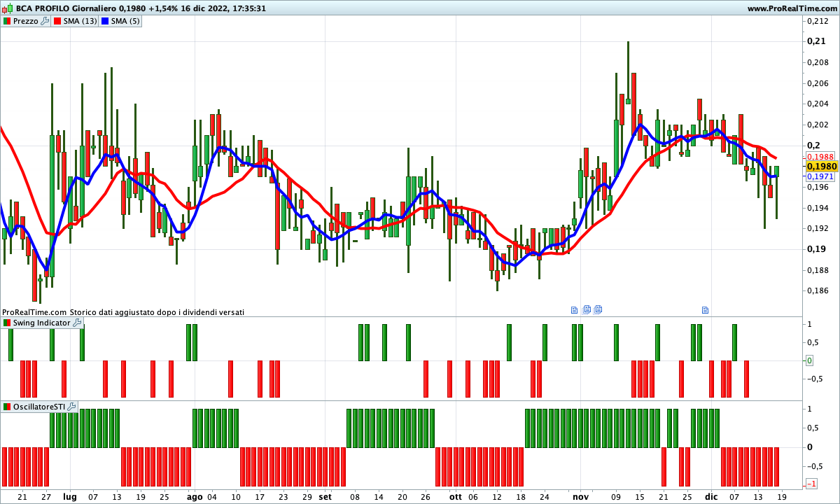Click the middle stacked news documents icon
The width and height of the screenshot is (840, 504).
(587, 309)
